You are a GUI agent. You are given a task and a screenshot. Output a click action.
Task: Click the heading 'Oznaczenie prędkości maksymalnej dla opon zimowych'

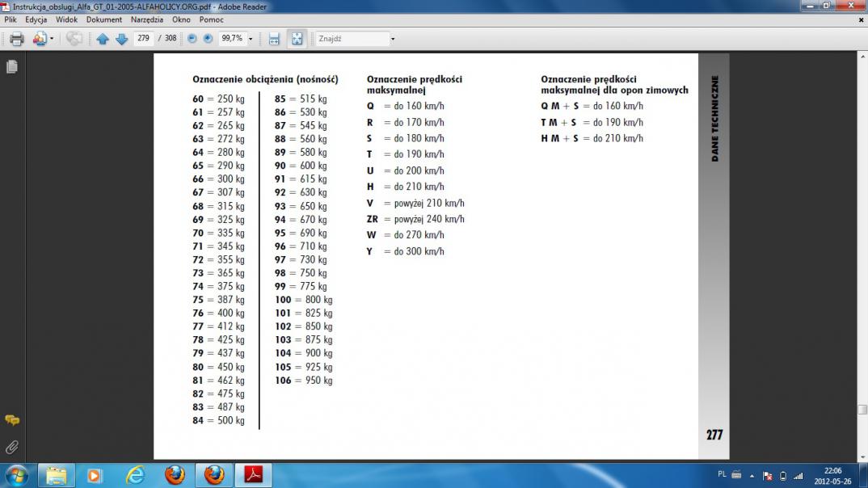614,85
